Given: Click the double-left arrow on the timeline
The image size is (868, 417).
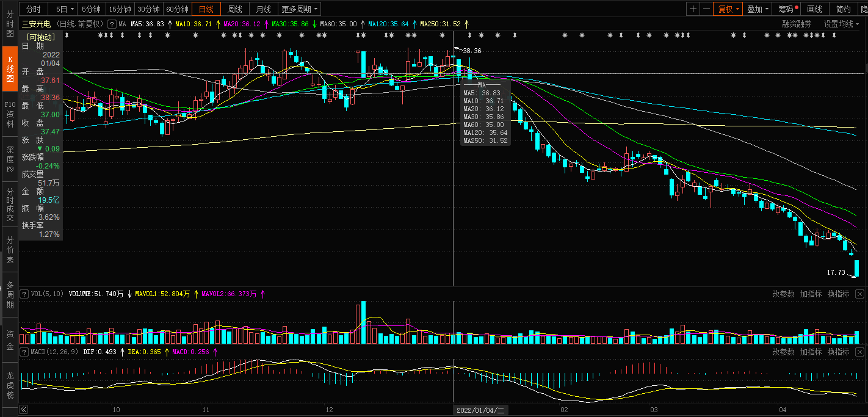Looking at the screenshot, I should 24,410.
